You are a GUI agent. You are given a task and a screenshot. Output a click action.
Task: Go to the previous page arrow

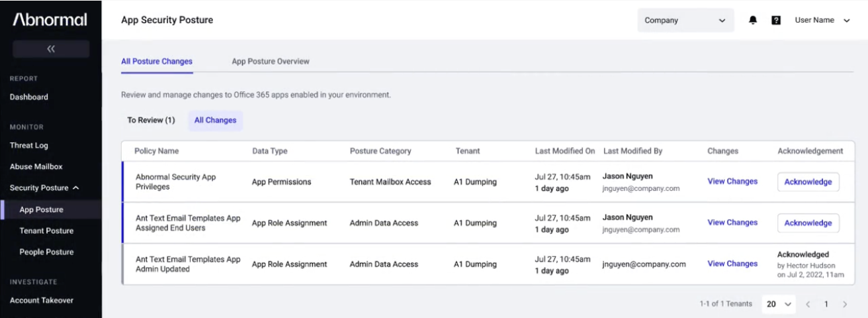point(808,304)
